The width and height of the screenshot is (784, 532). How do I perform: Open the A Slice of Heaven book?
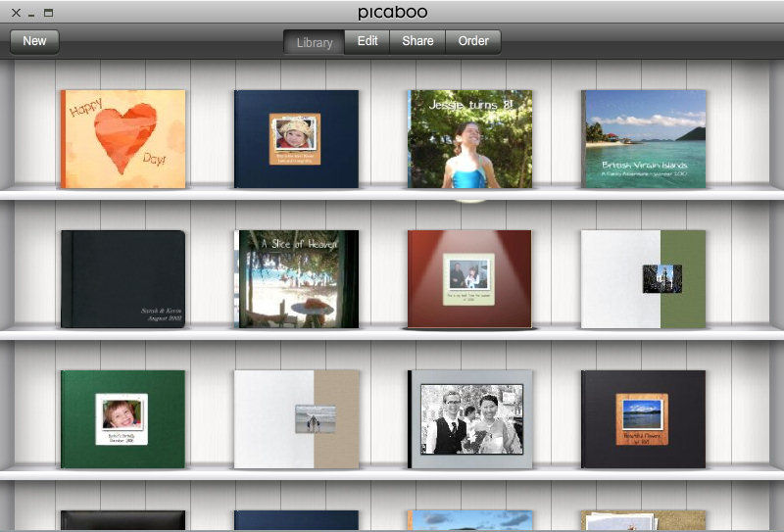point(296,279)
